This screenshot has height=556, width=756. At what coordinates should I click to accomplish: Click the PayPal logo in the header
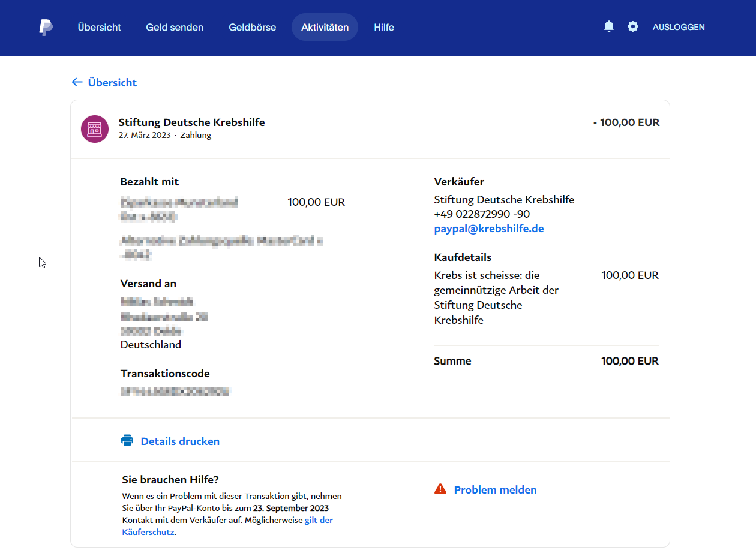(46, 28)
